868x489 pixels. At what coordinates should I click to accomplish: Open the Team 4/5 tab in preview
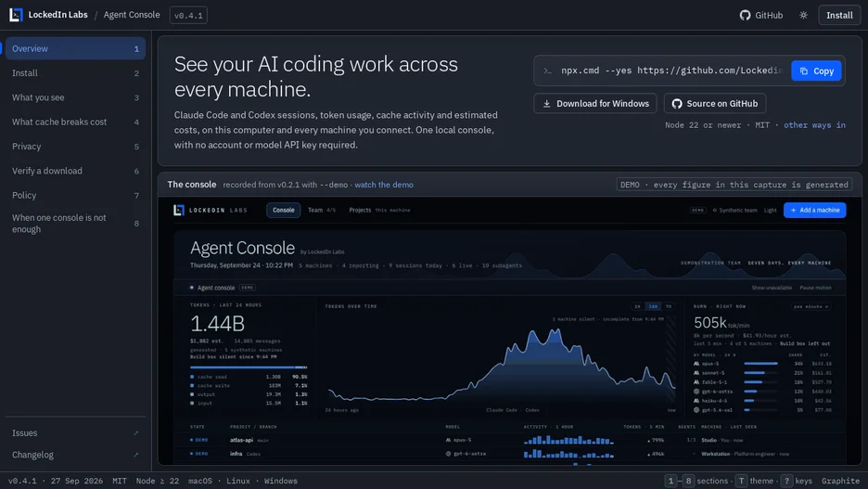[322, 210]
